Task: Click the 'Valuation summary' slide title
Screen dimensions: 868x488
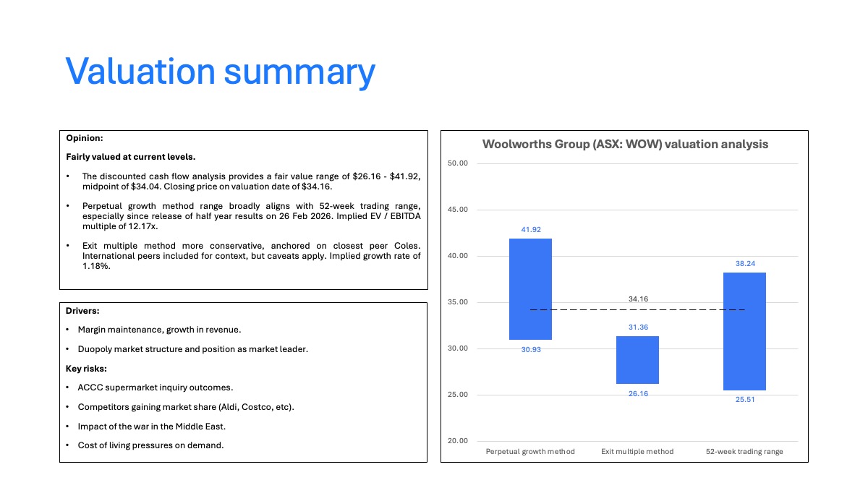Action: 221,72
